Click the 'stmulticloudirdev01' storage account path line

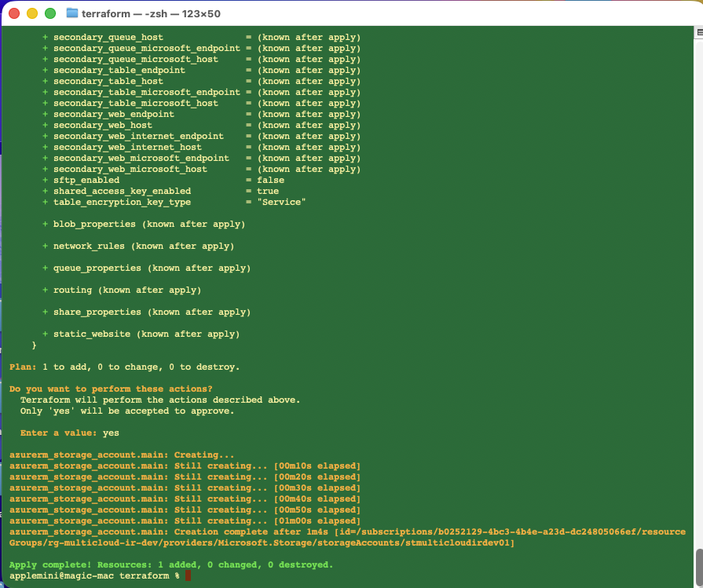(262, 542)
